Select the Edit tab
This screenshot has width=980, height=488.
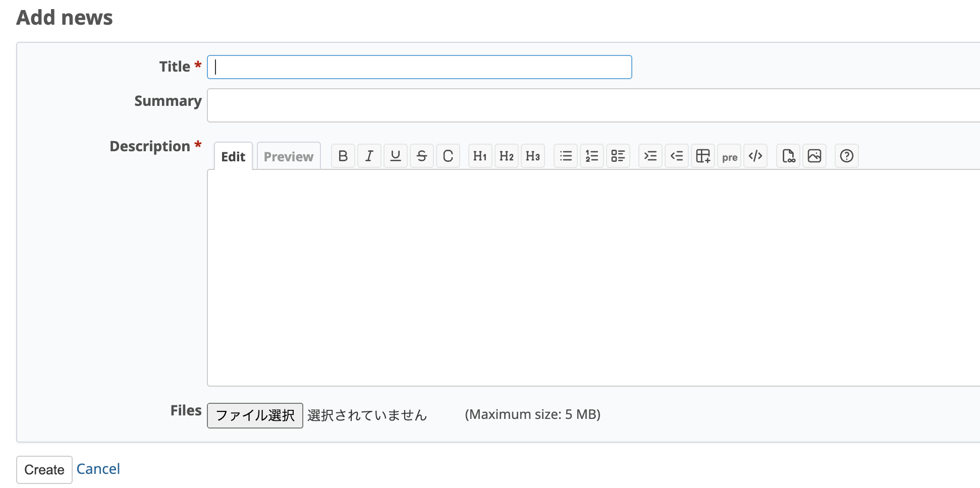click(x=232, y=156)
